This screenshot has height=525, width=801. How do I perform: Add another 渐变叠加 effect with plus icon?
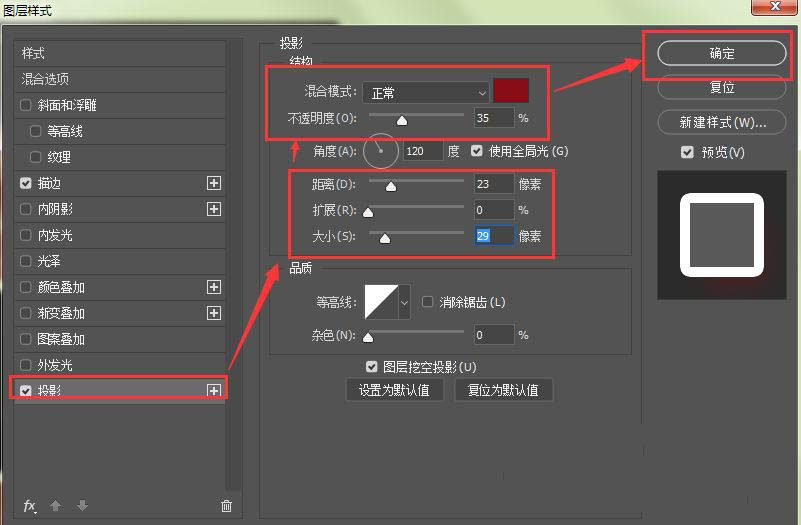coord(214,313)
